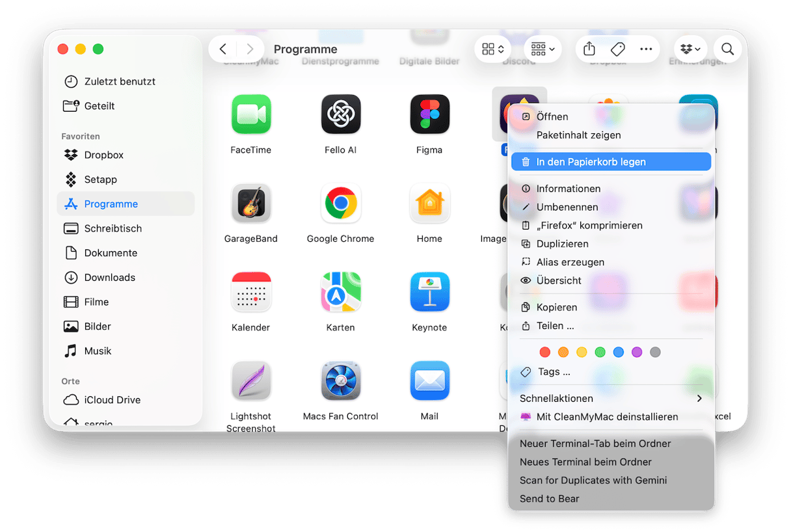Screen dimensions: 791x532
Task: Select the Lightshot Screenshot app icon
Action: tap(251, 381)
